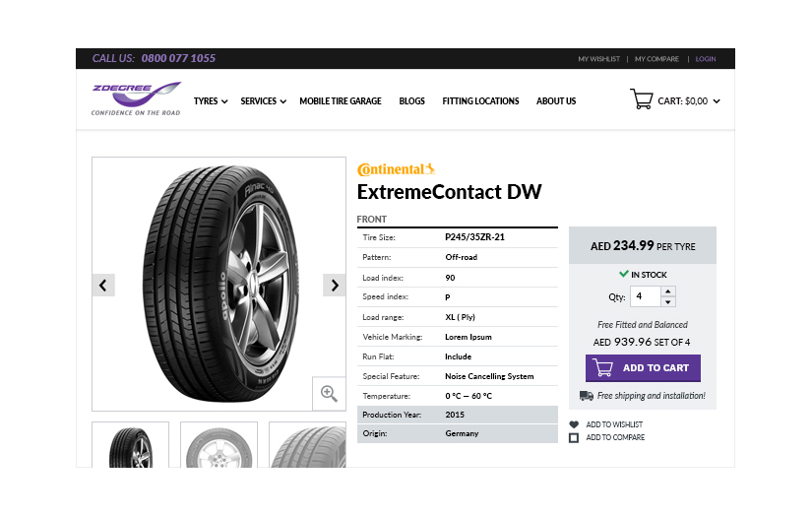Click into the quantity input field
This screenshot has height=517, width=812.
[x=646, y=296]
